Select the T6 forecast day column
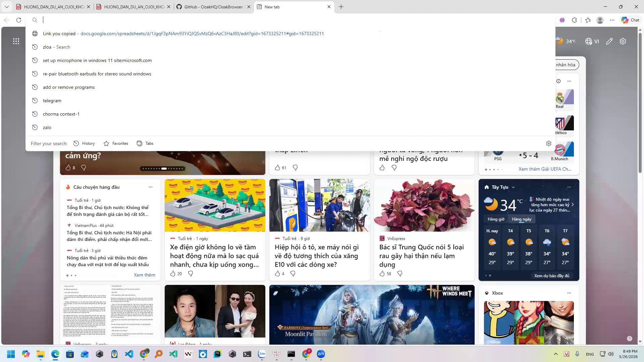 click(x=547, y=247)
